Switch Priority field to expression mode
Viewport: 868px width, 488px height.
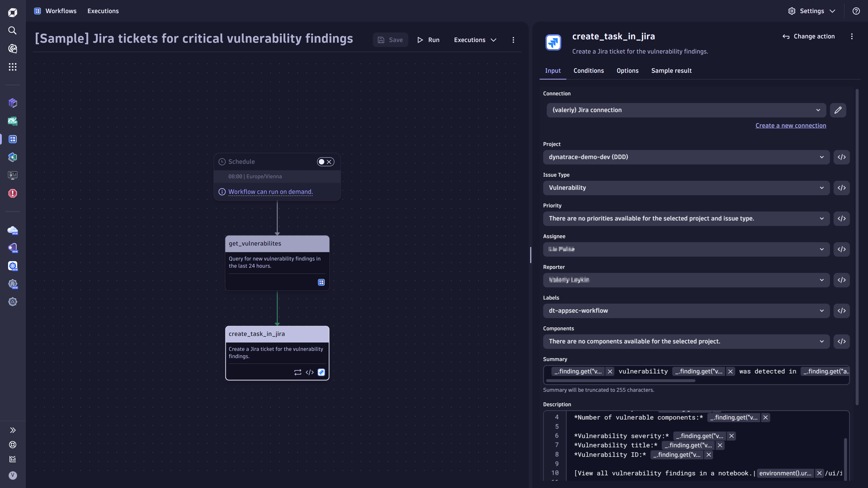[x=841, y=218]
